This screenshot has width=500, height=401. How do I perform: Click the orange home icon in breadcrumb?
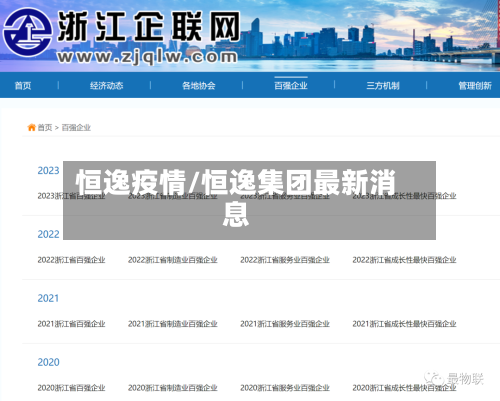[32, 127]
